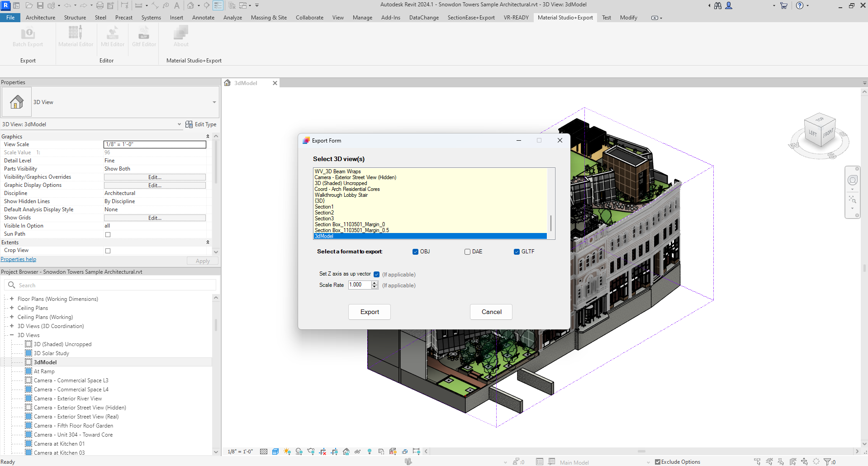Collapse the 3D Views tree node
Viewport: 868px width, 466px height.
pos(12,335)
